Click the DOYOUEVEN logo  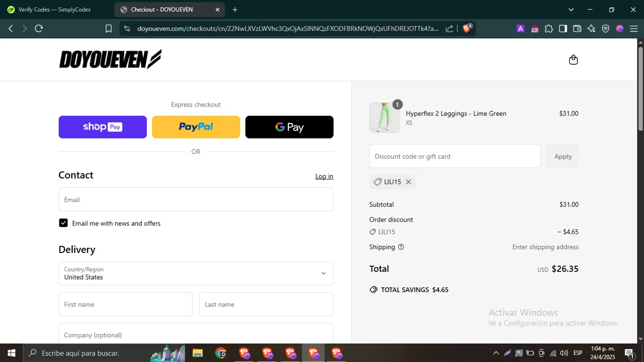coord(110,59)
